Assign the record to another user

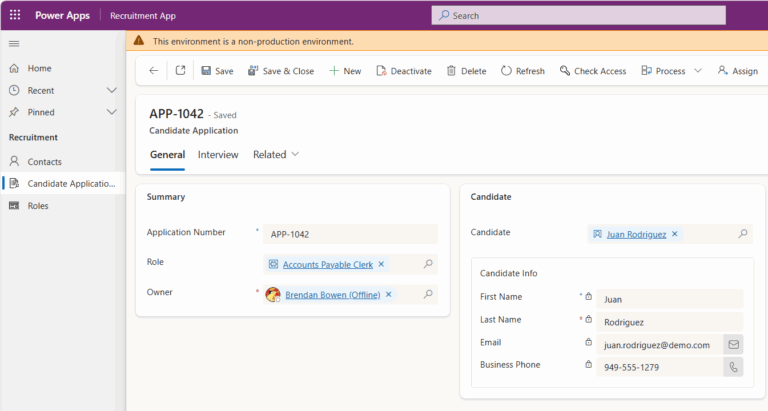click(738, 71)
